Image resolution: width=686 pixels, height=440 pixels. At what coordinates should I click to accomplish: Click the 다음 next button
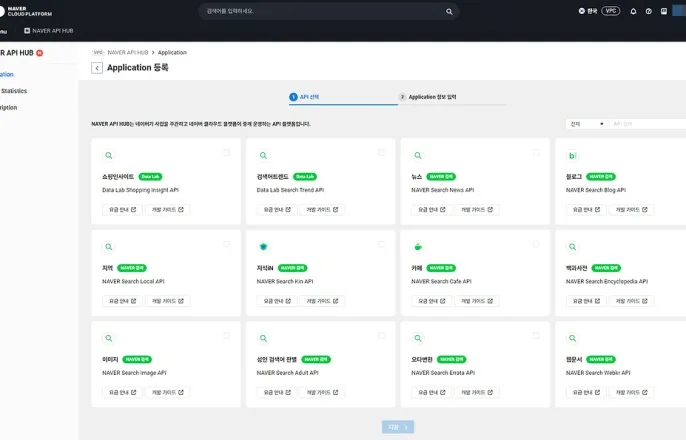[x=398, y=427]
